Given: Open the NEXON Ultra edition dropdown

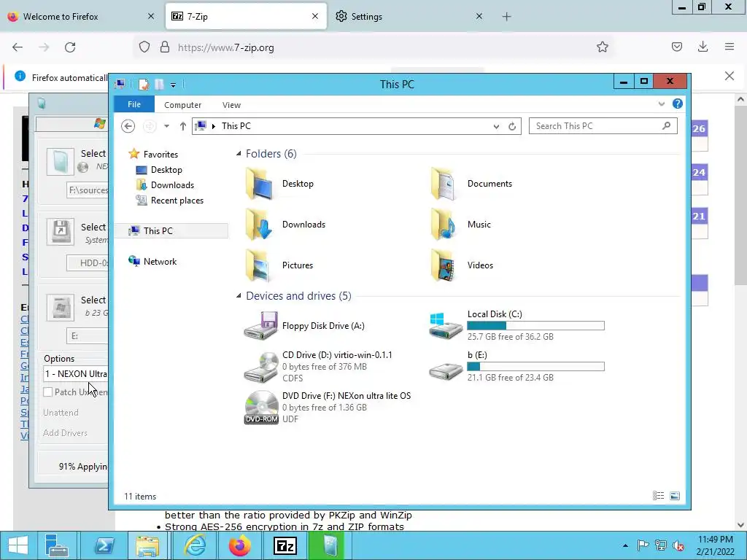Looking at the screenshot, I should (75, 374).
